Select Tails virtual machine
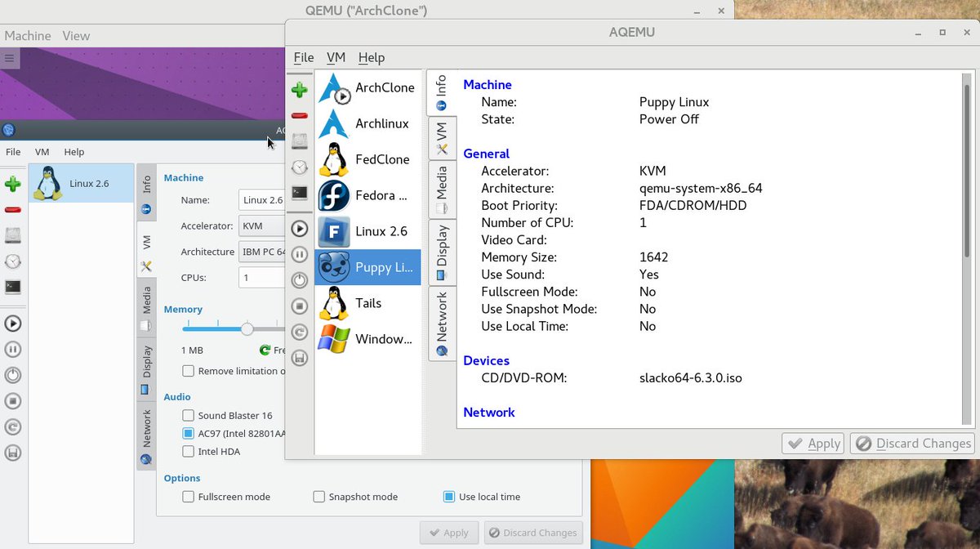 click(367, 303)
